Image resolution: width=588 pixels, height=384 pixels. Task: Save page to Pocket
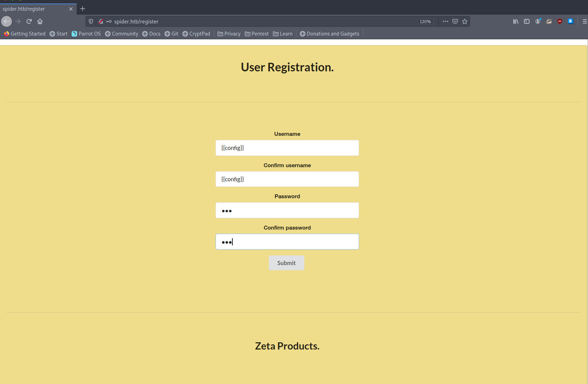(455, 21)
